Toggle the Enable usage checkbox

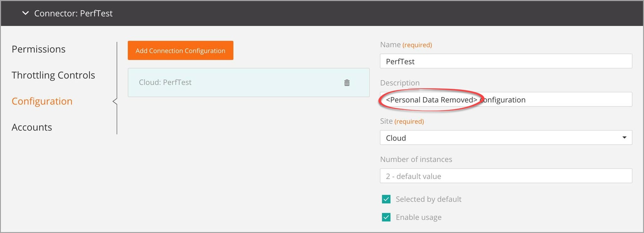pos(386,217)
